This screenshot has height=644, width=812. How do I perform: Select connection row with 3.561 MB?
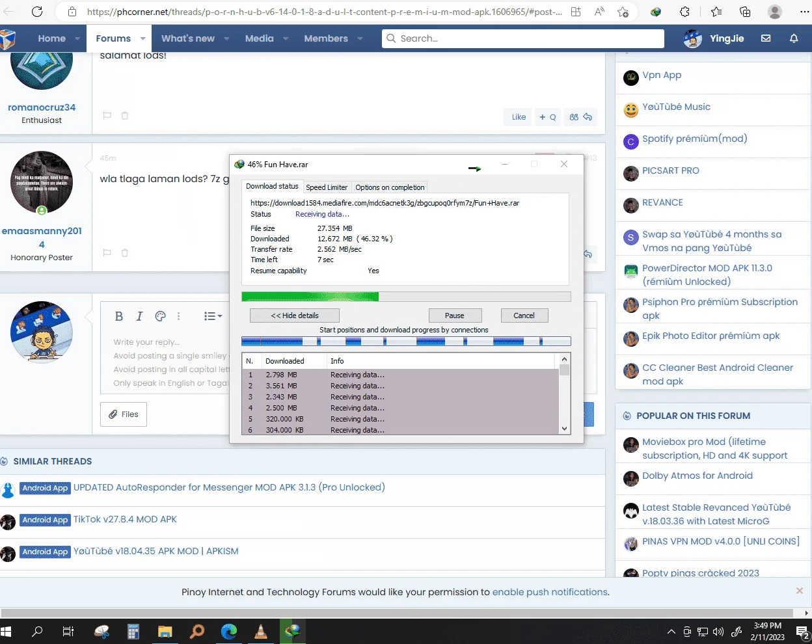point(400,386)
